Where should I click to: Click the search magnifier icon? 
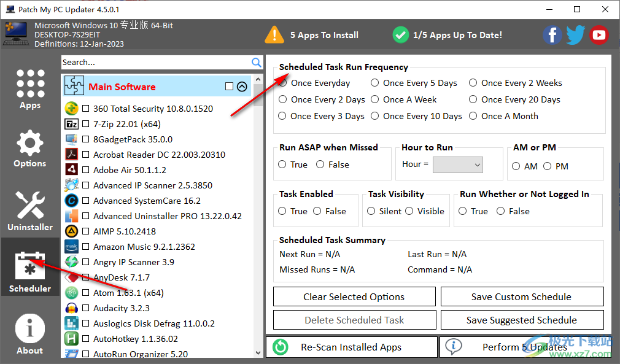coord(257,63)
